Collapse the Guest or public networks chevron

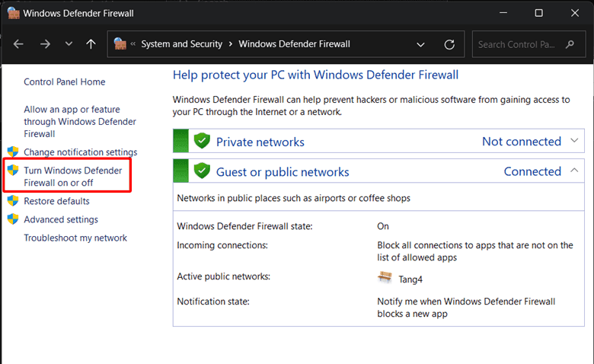tap(574, 171)
